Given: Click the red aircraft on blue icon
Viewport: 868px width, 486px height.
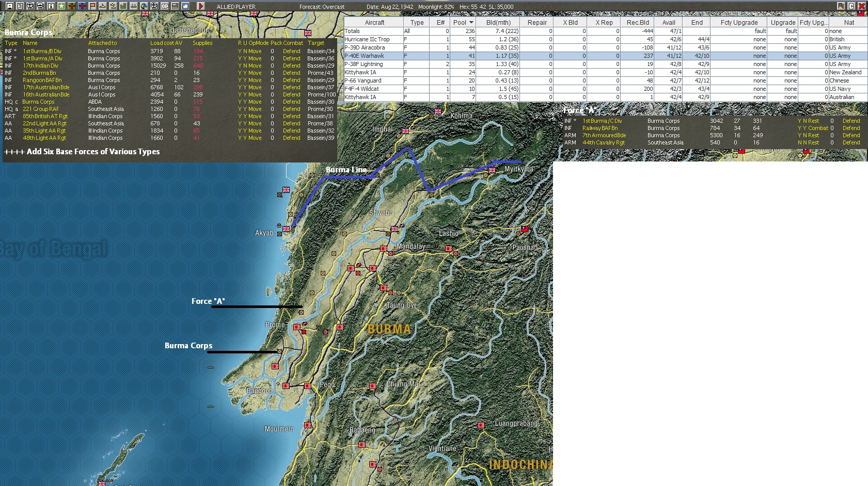Looking at the screenshot, I should point(82,6).
